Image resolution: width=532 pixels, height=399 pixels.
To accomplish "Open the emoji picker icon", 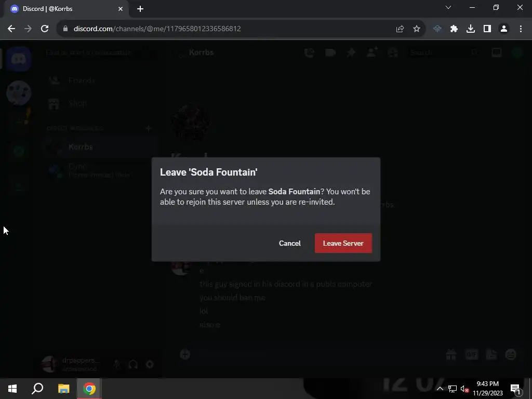I will click(511, 354).
